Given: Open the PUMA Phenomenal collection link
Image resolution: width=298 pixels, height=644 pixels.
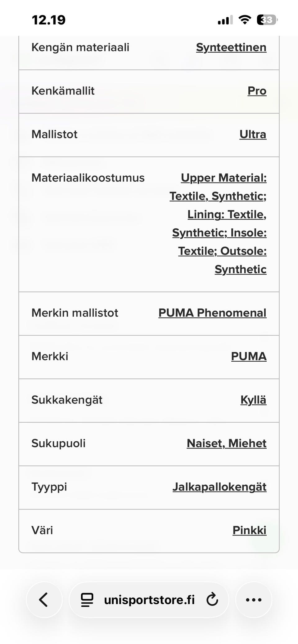Looking at the screenshot, I should point(212,313).
